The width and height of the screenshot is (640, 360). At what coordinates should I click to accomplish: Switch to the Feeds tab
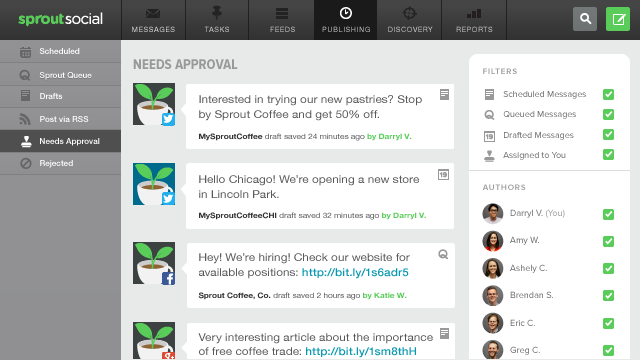pos(282,20)
